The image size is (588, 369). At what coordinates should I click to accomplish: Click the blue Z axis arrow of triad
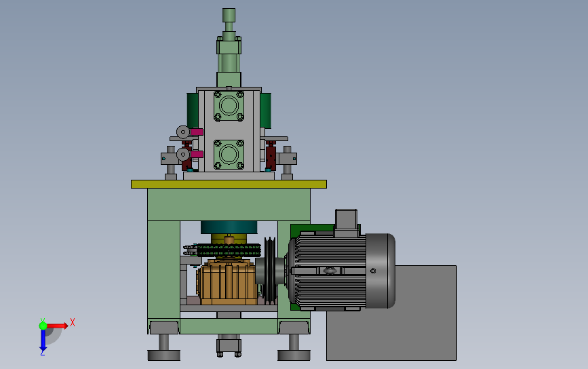pyautogui.click(x=43, y=341)
